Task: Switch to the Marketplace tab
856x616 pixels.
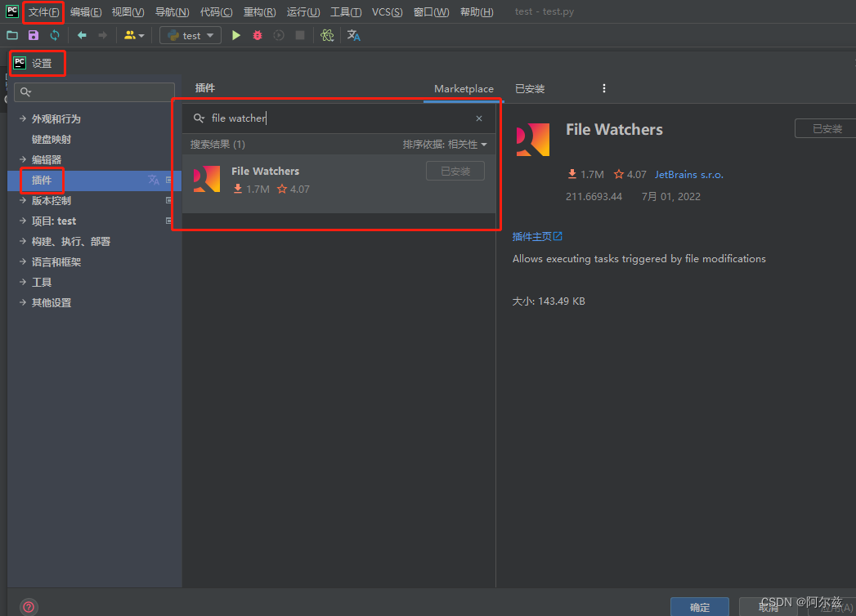Action: pyautogui.click(x=464, y=88)
